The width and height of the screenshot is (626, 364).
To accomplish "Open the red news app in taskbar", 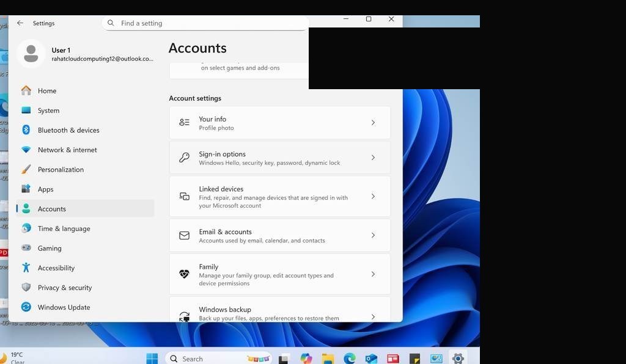I will [393, 359].
